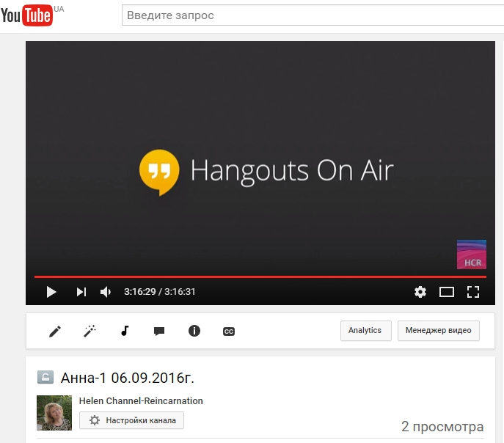Click the YouTube logo
The height and width of the screenshot is (443, 504).
27,15
